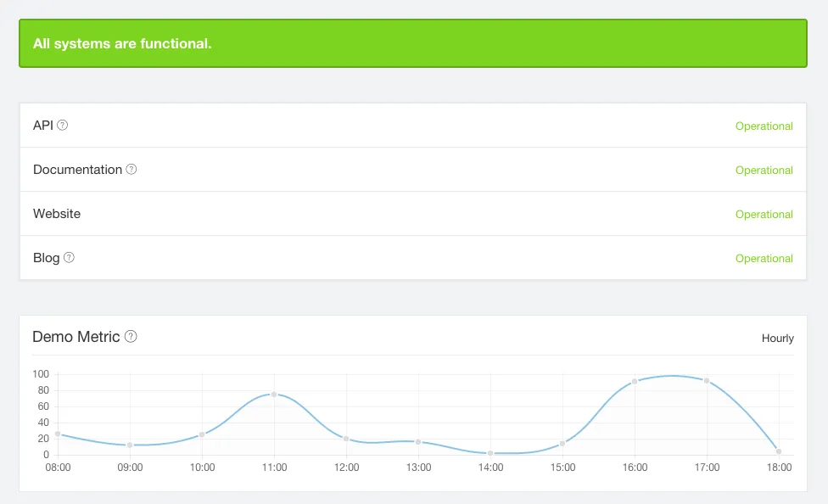The image size is (828, 504).
Task: Open the Hourly time range dropdown
Action: pyautogui.click(x=777, y=339)
